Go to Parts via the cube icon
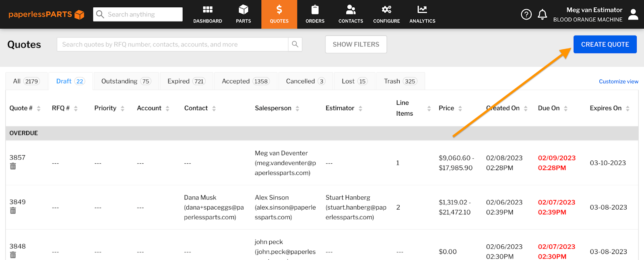This screenshot has width=644, height=260. tap(244, 10)
